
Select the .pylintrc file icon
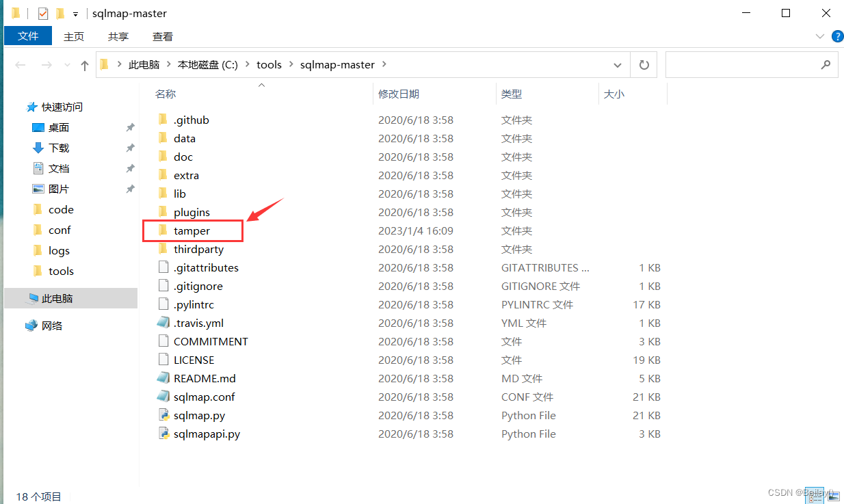[163, 304]
